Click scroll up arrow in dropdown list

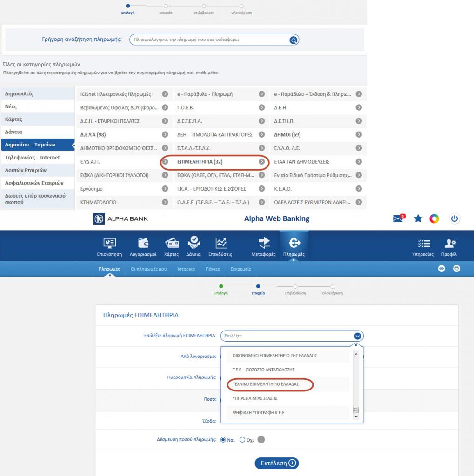click(356, 354)
